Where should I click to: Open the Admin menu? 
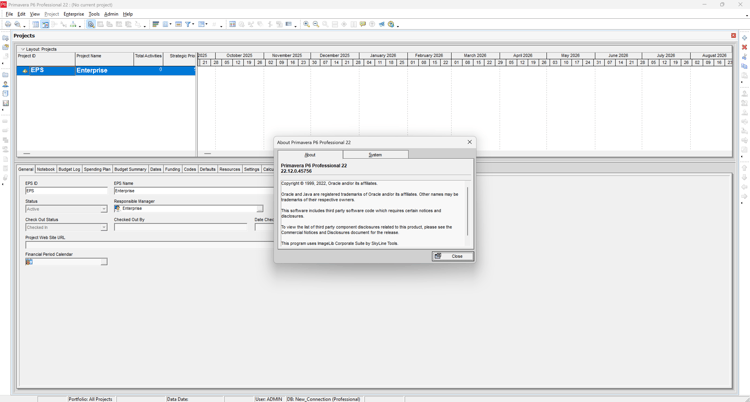(x=111, y=14)
